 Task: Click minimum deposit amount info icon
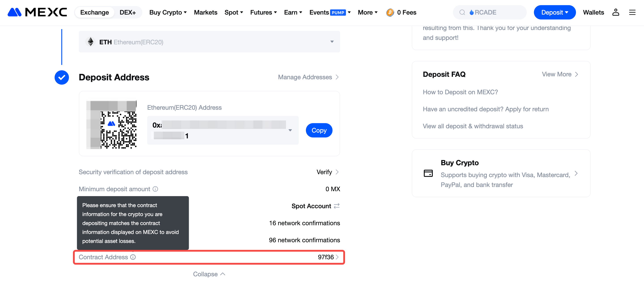pyautogui.click(x=155, y=189)
